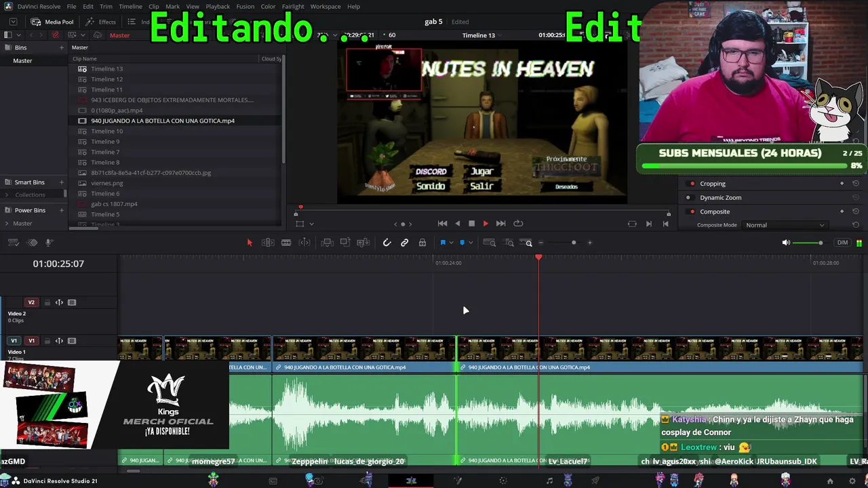
Task: Toggle the Media Pool panel button
Action: [53, 22]
